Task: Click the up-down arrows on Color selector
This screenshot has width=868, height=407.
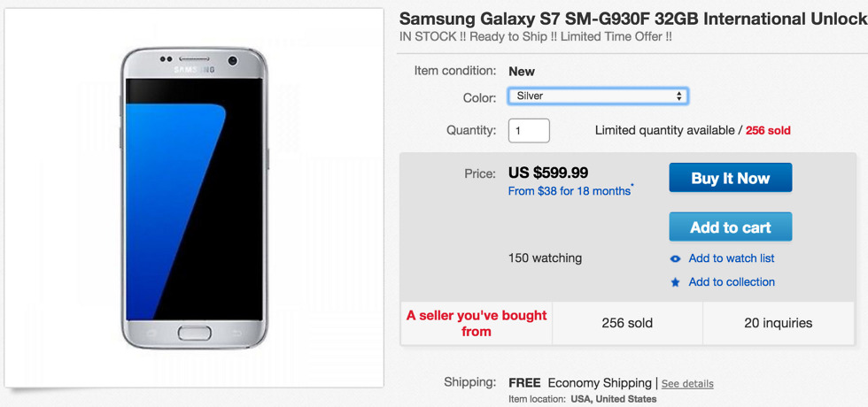Action: tap(679, 96)
